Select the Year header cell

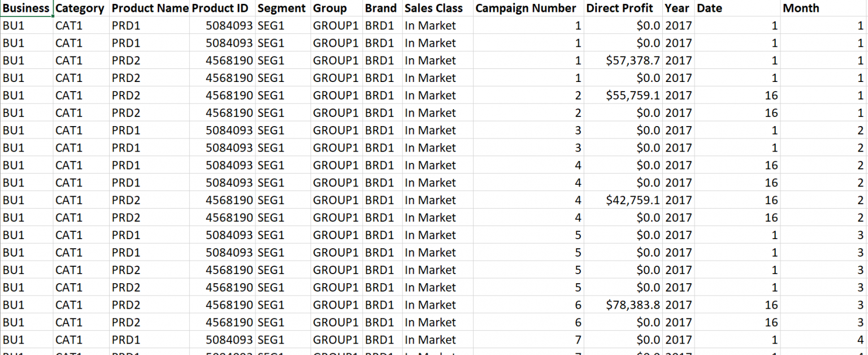(x=677, y=8)
